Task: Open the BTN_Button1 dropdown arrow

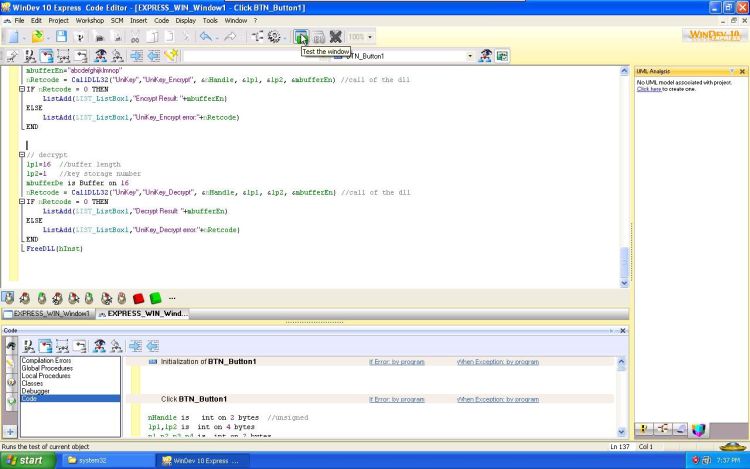Action: click(470, 56)
